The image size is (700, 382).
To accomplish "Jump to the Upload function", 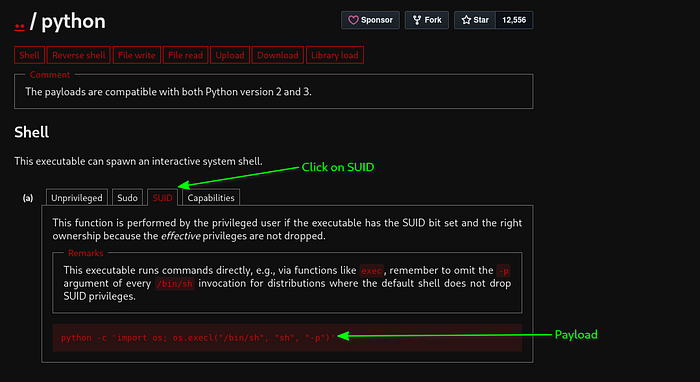I will point(230,55).
